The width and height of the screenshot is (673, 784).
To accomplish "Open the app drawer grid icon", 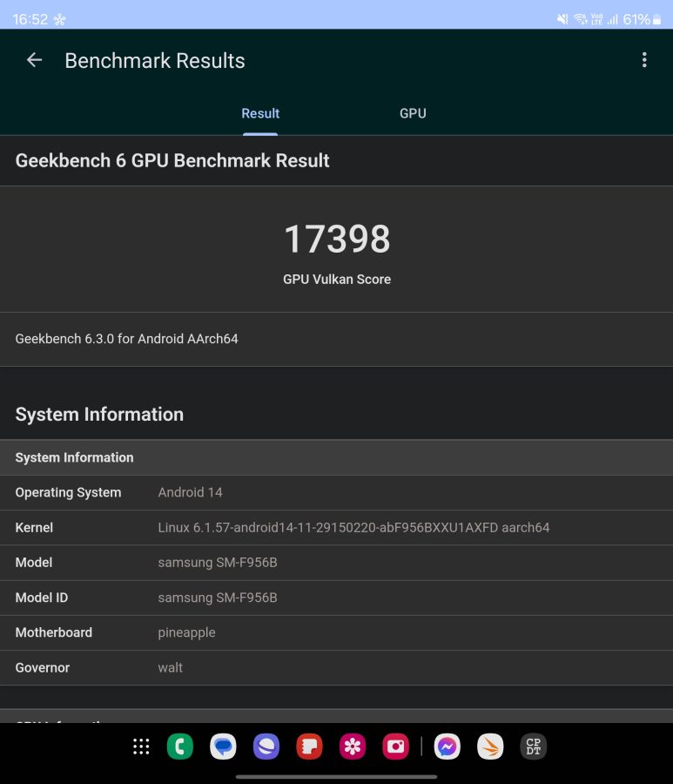I will [x=141, y=747].
